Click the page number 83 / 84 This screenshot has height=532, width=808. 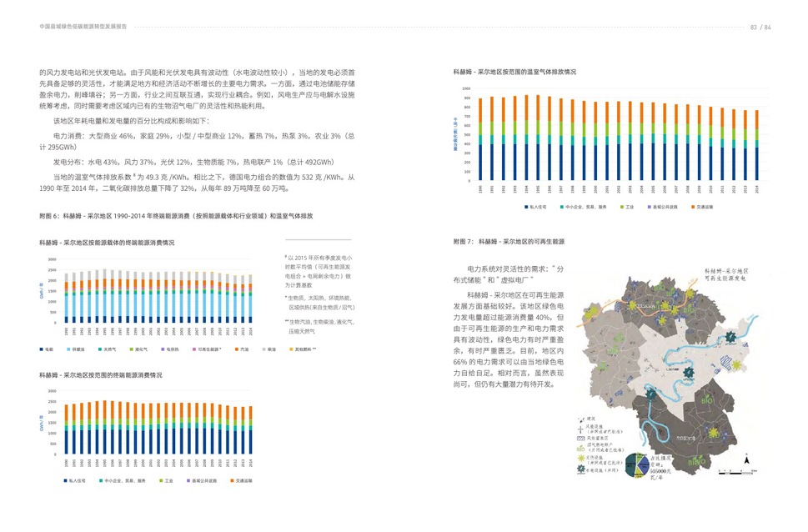tap(760, 27)
